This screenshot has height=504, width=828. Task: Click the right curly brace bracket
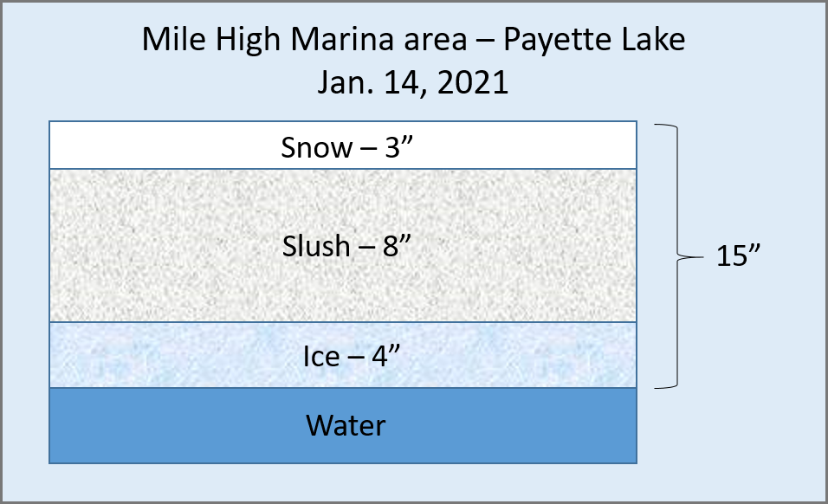click(x=678, y=256)
